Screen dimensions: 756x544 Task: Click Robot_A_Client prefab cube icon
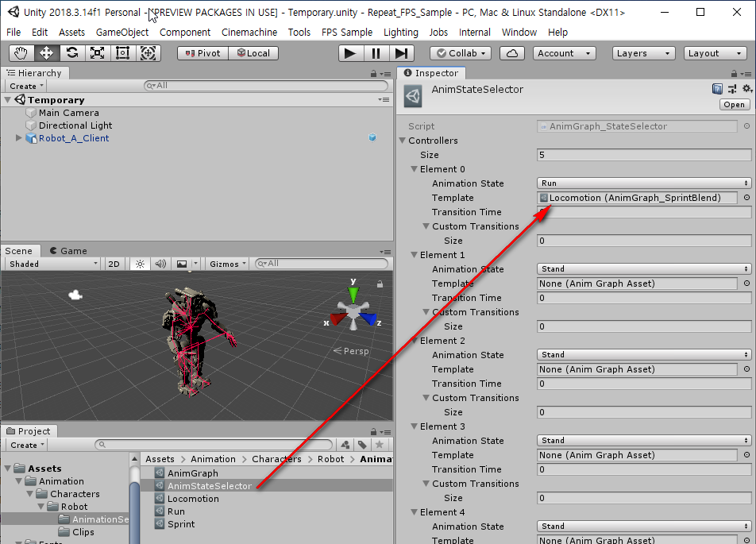(x=372, y=137)
